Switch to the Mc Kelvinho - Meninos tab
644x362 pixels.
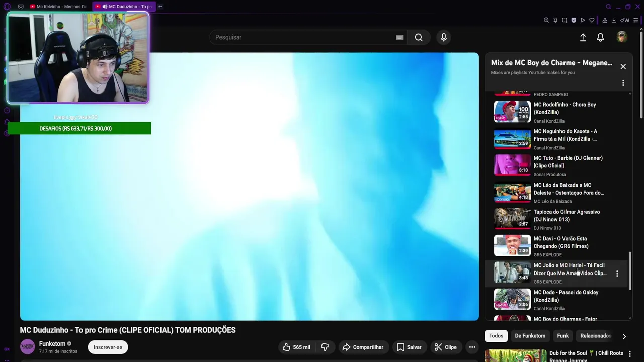(58, 7)
